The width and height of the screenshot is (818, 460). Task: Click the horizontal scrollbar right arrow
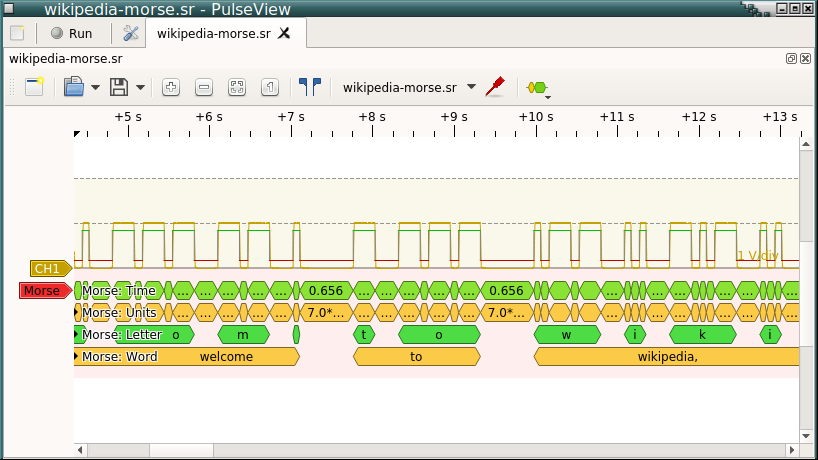[792, 450]
